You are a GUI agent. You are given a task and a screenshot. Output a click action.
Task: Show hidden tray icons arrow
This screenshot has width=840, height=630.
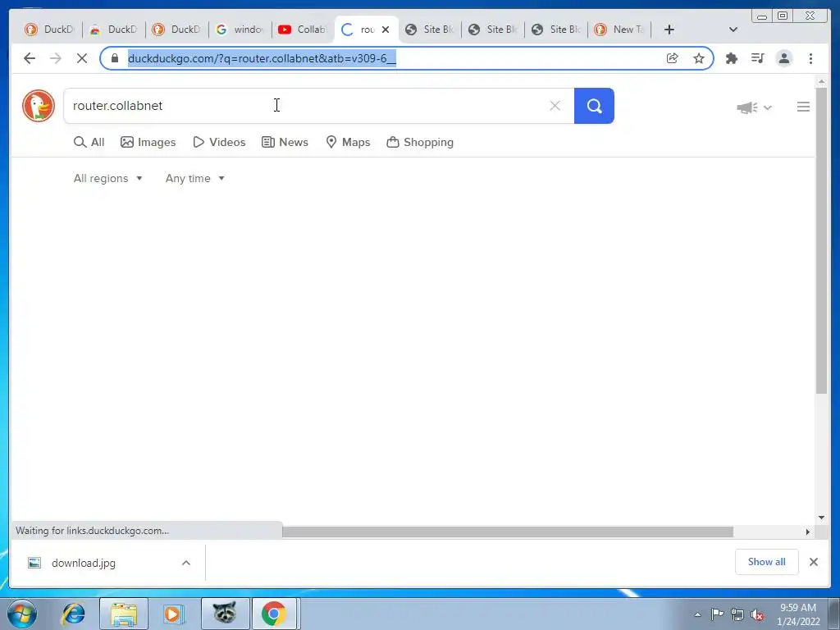pyautogui.click(x=697, y=614)
